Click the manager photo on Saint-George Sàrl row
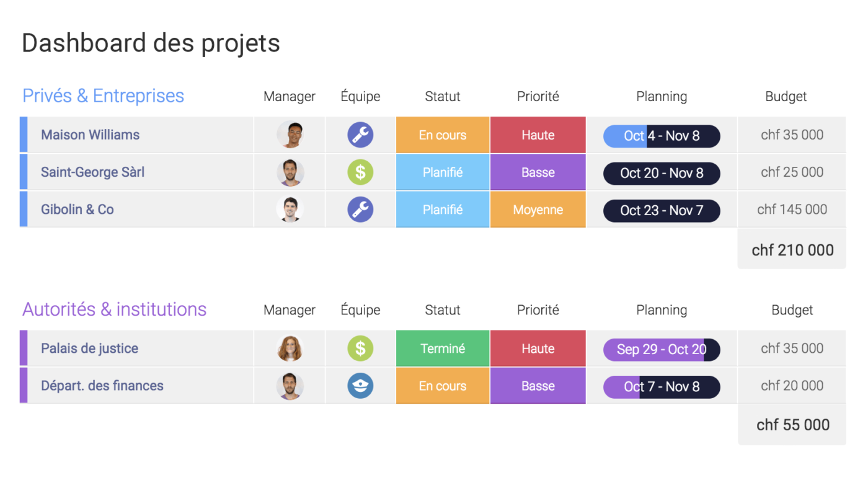 [290, 172]
